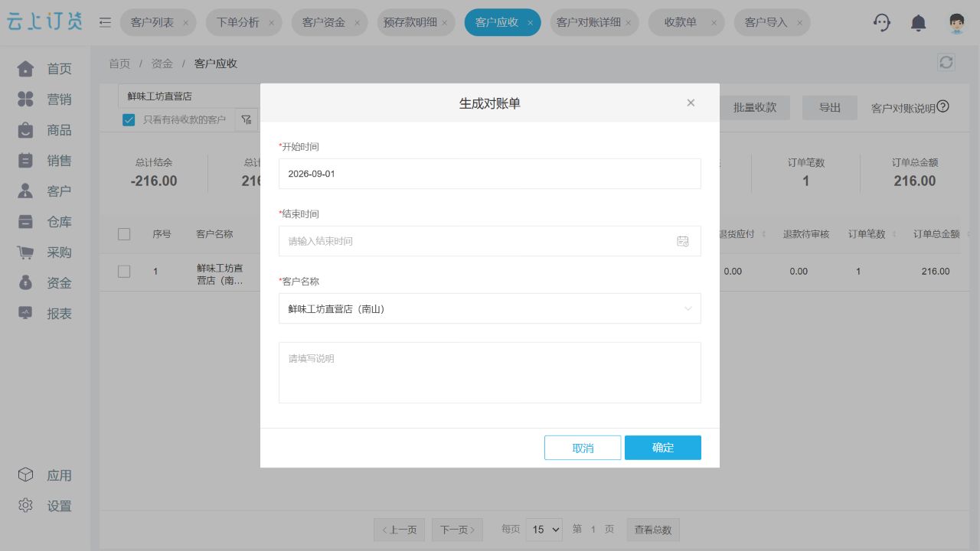Go to 下一页
This screenshot has width=980, height=551.
pyautogui.click(x=457, y=530)
